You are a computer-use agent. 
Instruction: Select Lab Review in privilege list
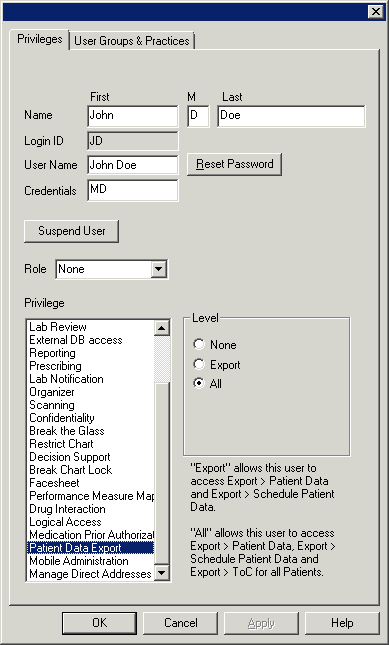(x=90, y=327)
